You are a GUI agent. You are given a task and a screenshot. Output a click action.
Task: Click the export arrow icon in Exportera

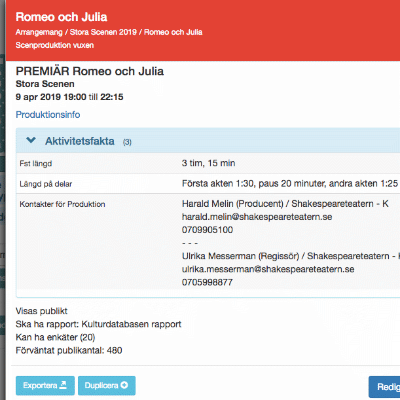pyautogui.click(x=63, y=385)
